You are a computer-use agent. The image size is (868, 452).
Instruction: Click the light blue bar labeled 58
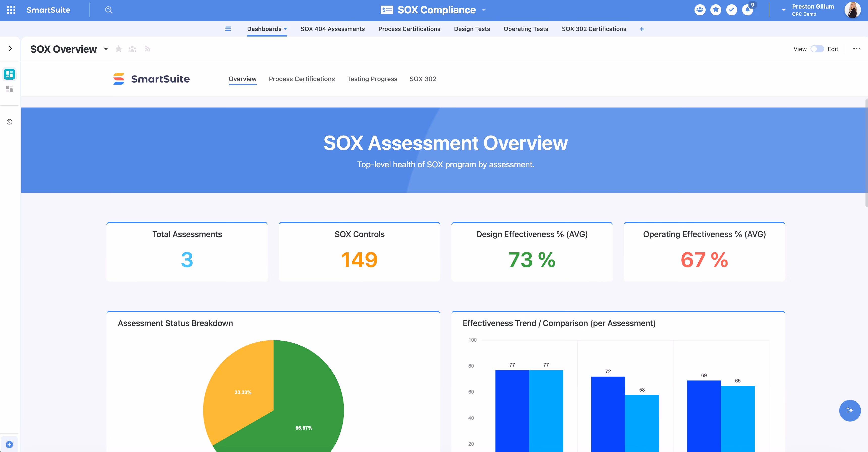(642, 423)
